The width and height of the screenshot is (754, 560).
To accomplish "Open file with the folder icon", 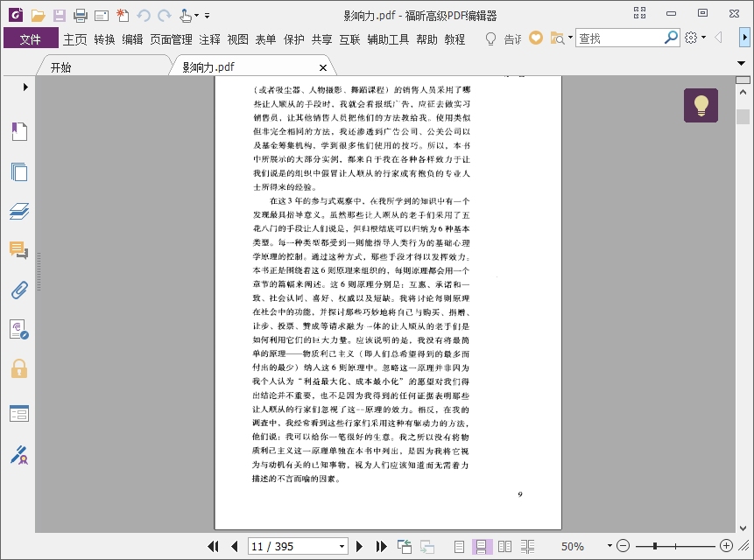I will point(38,16).
